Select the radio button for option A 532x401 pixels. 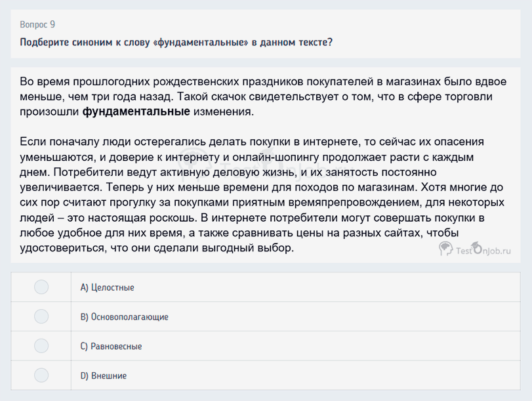pos(41,287)
